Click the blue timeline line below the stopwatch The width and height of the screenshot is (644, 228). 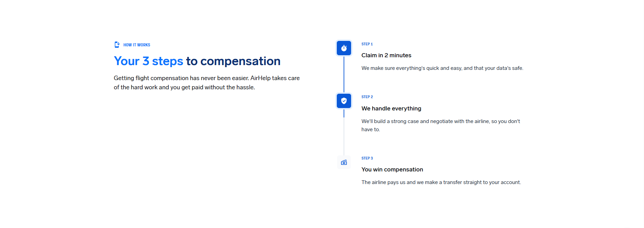point(344,74)
